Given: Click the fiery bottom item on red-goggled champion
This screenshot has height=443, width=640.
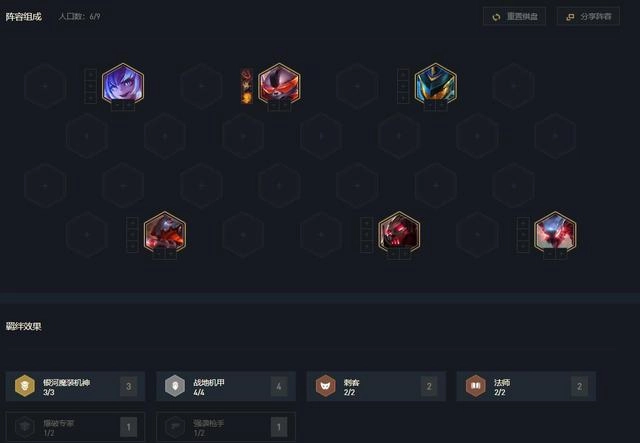Looking at the screenshot, I should point(247,98).
